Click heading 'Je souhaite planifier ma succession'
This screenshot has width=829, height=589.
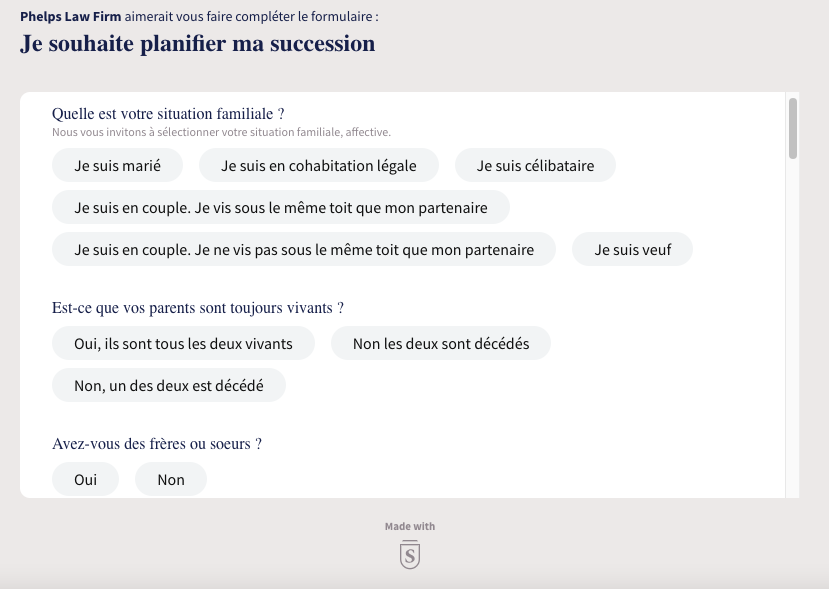[198, 43]
